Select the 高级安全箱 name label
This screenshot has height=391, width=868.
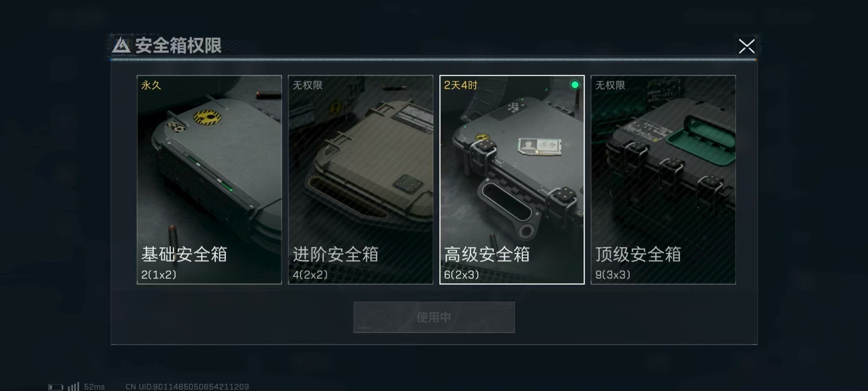pos(487,254)
